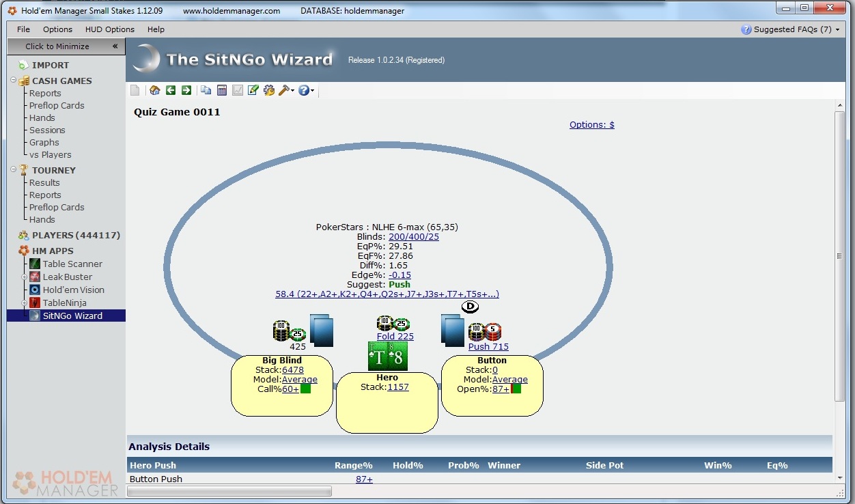The width and height of the screenshot is (855, 504).
Task: Open the Help menu
Action: click(156, 29)
